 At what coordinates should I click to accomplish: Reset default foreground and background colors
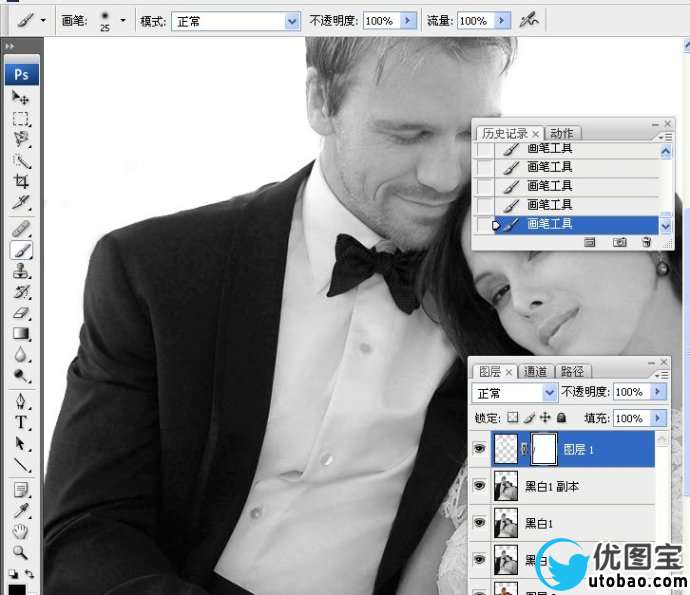click(x=13, y=573)
